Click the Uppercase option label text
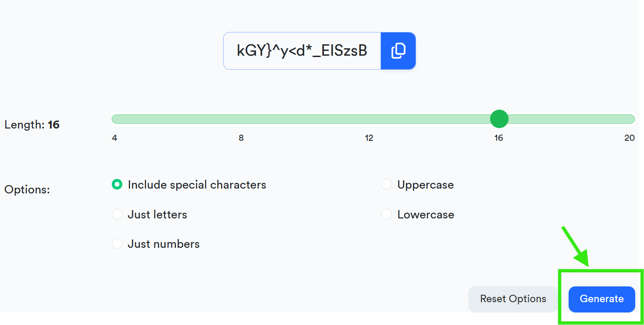 (426, 185)
